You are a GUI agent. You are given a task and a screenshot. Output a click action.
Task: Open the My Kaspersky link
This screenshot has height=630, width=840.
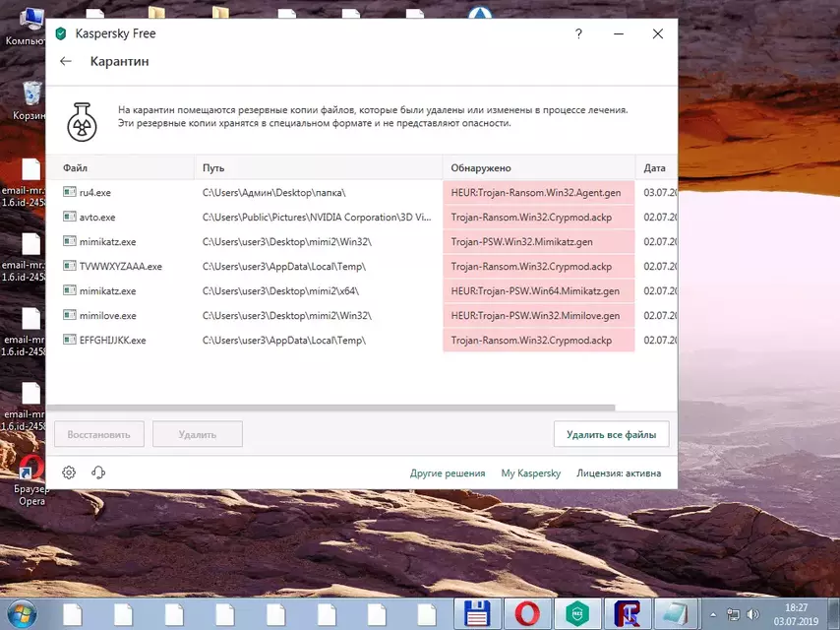531,473
